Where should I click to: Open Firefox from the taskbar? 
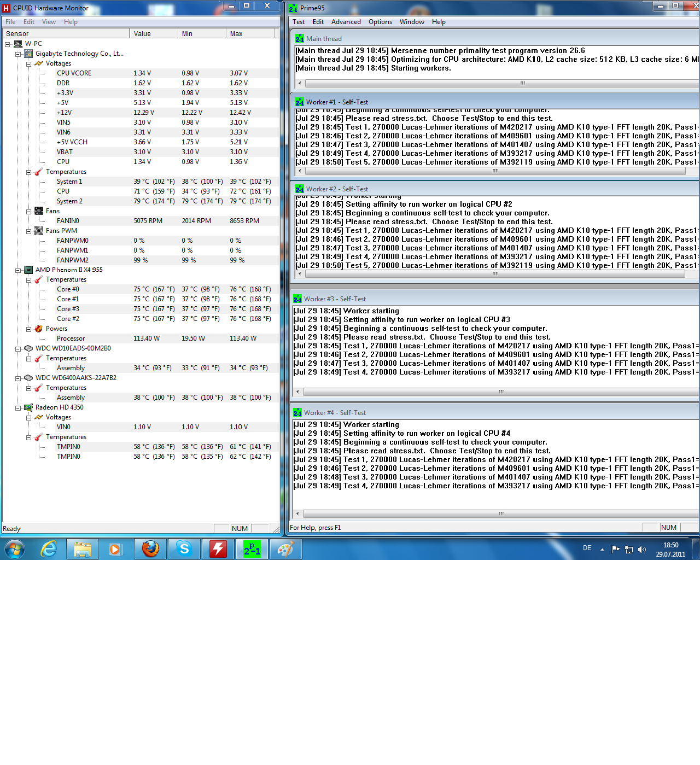pos(150,549)
